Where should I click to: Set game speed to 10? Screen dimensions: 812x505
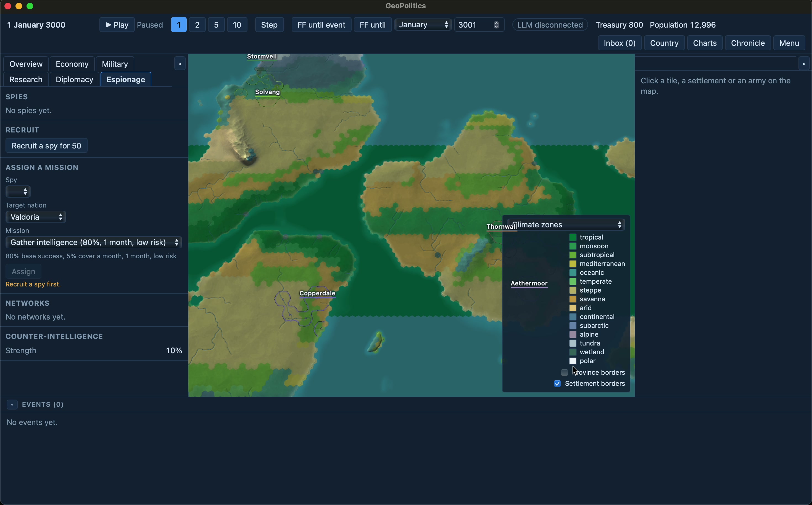(x=237, y=25)
